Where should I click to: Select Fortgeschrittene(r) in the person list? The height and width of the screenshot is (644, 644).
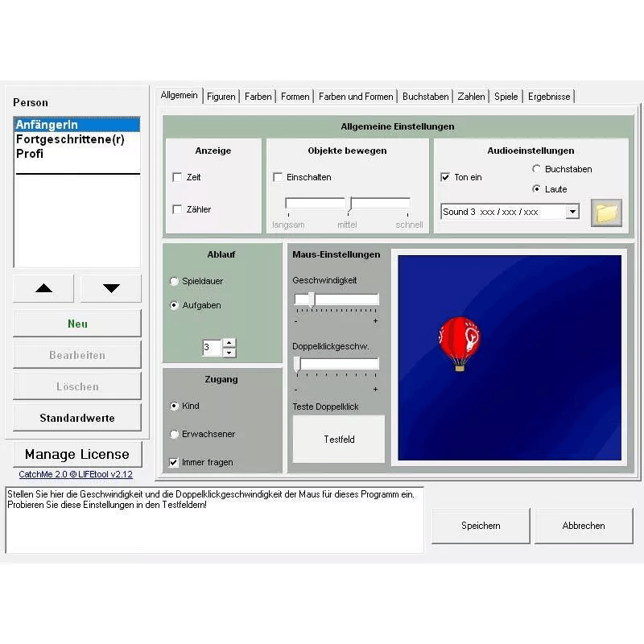(x=68, y=138)
